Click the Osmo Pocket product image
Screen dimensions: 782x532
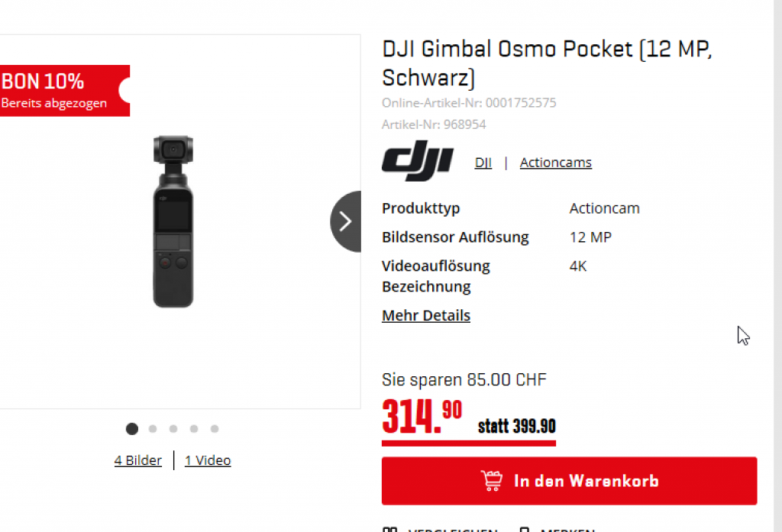pyautogui.click(x=173, y=221)
